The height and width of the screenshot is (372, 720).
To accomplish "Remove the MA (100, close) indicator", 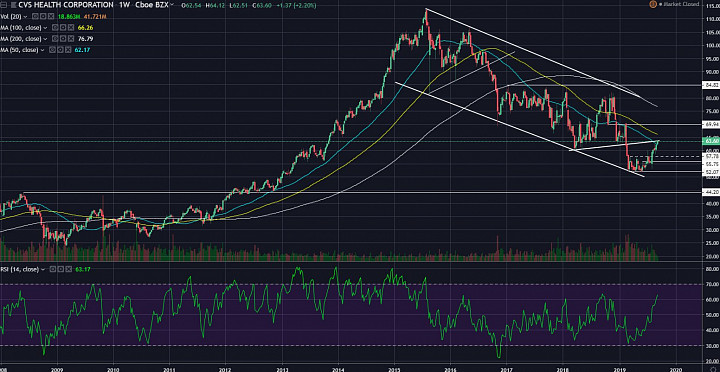I will click(71, 28).
